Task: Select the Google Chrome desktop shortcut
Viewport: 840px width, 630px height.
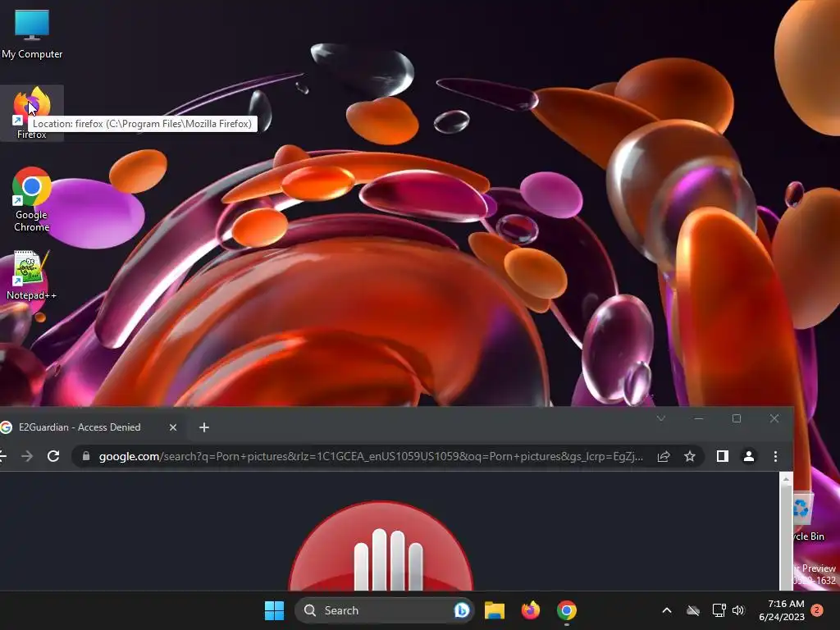Action: tap(32, 199)
